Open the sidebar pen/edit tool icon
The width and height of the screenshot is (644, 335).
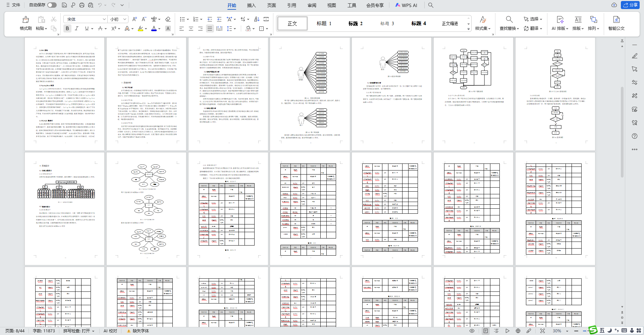pyautogui.click(x=635, y=56)
